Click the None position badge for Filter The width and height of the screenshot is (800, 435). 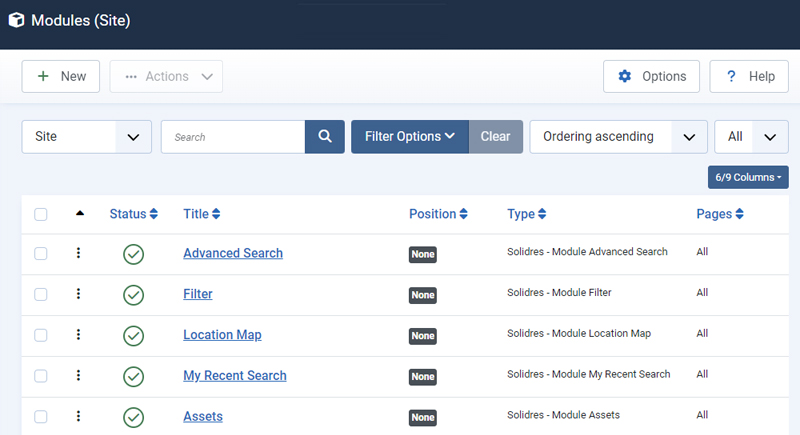tap(422, 295)
